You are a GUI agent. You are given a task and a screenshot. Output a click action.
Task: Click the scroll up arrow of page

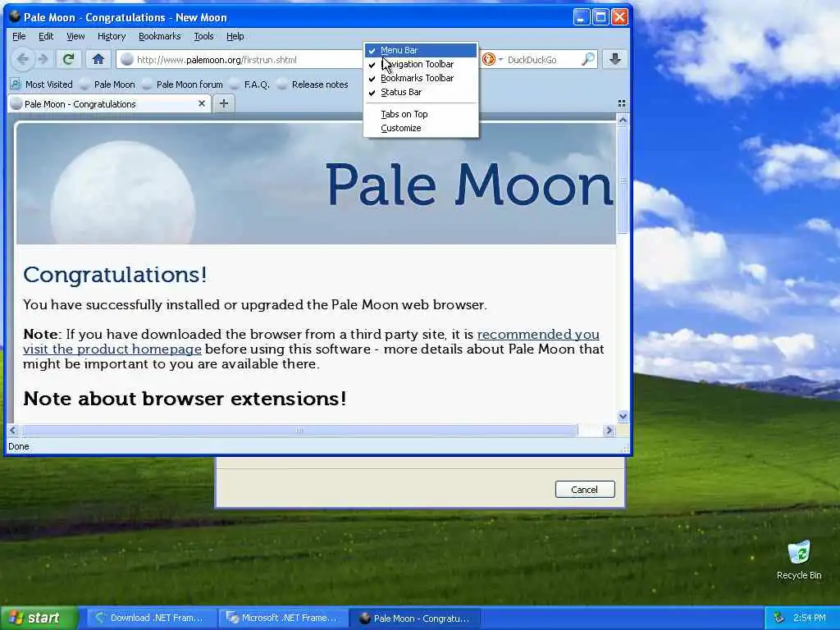[623, 121]
